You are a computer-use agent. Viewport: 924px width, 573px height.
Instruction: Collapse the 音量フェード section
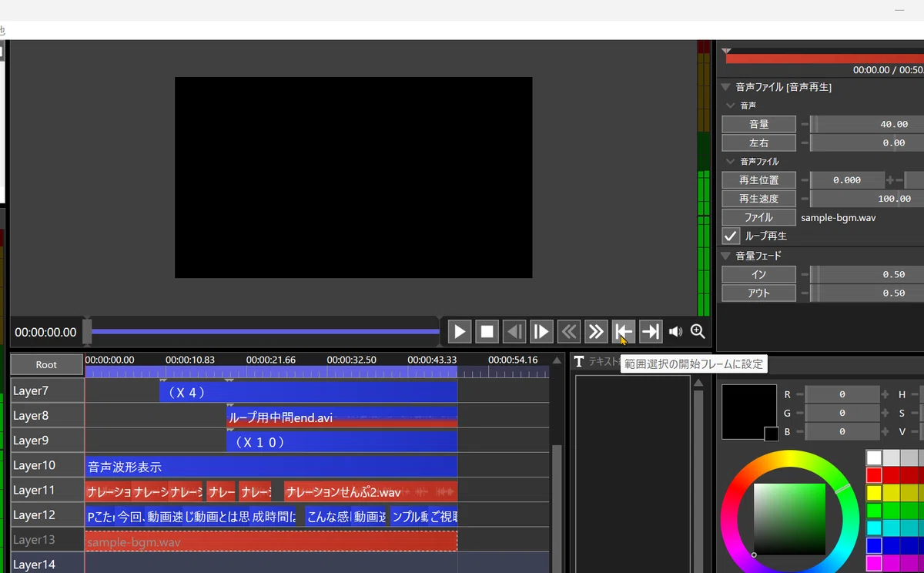click(x=726, y=256)
